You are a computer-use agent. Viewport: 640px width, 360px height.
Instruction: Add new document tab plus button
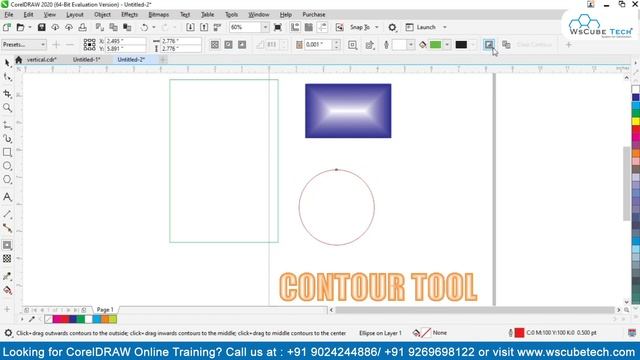(x=162, y=60)
